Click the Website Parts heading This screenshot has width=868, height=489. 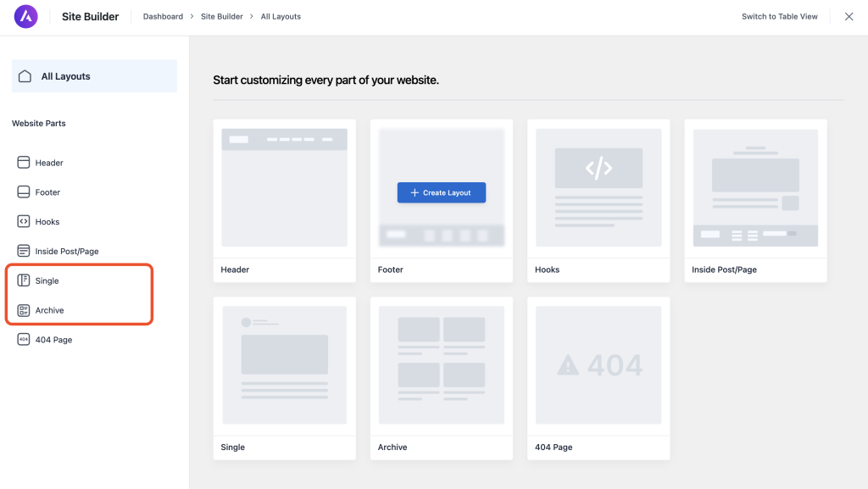coord(39,124)
